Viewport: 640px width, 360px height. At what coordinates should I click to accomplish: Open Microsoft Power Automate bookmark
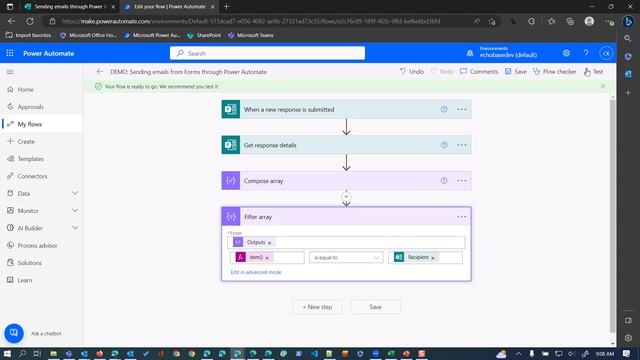click(x=152, y=36)
